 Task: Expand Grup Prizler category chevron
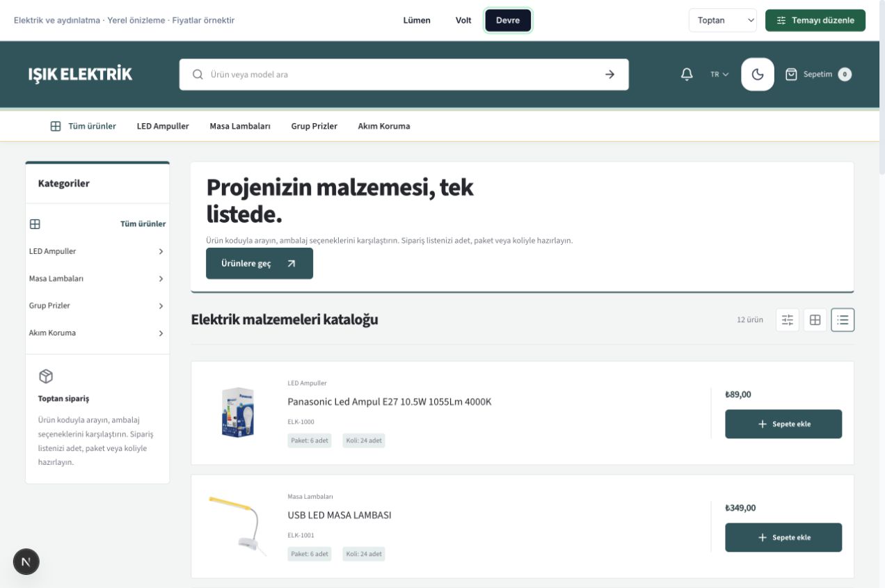point(161,305)
